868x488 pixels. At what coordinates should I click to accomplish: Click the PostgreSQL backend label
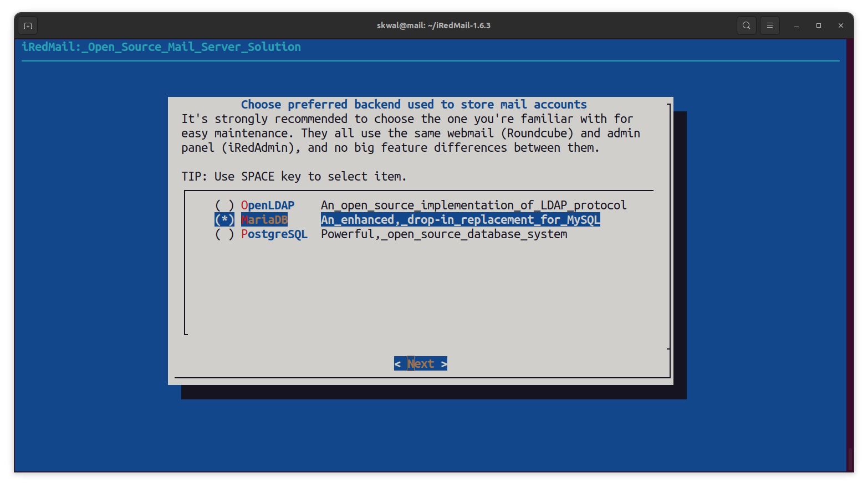click(x=274, y=234)
